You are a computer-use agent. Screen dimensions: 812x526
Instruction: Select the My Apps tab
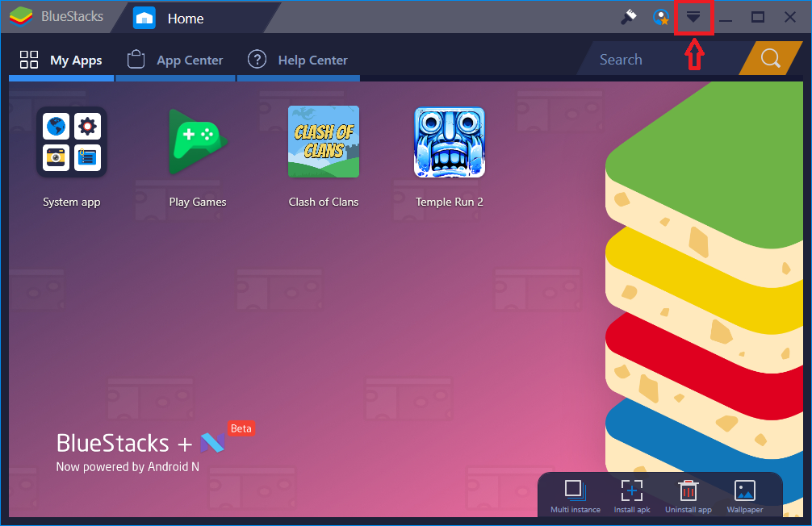pos(61,59)
